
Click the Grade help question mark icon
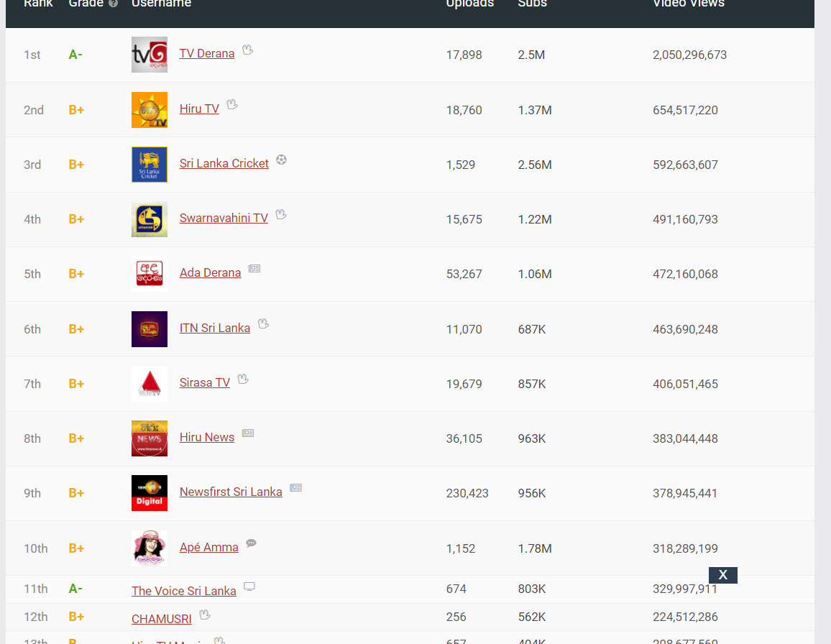tap(113, 3)
